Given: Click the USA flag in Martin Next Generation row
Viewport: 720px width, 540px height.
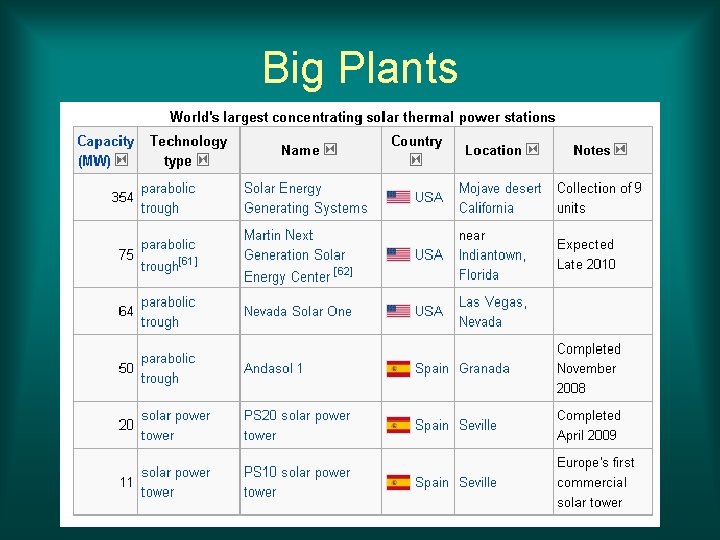Looking at the screenshot, I should (x=398, y=254).
